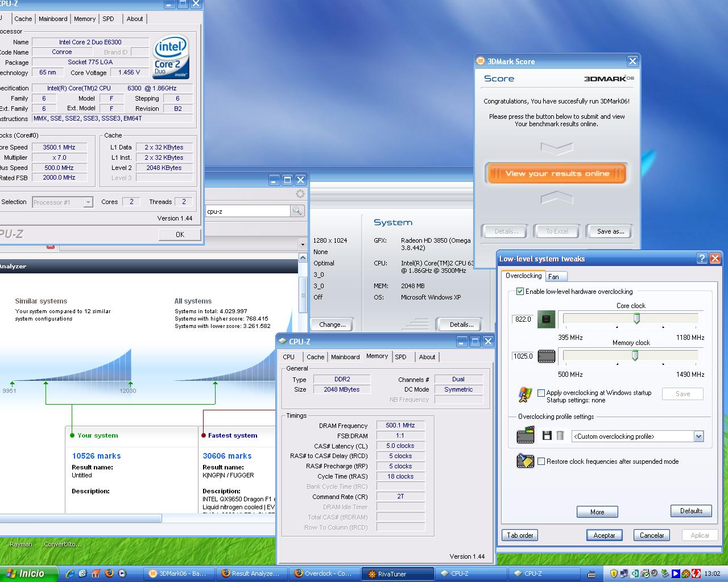Click the GPU core chip icon
This screenshot has width=728, height=582.
[x=547, y=319]
